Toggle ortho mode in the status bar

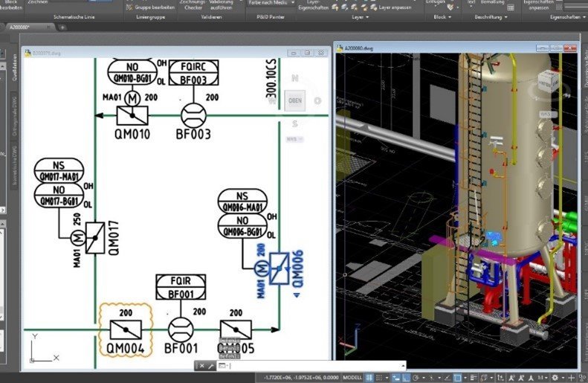pyautogui.click(x=406, y=377)
